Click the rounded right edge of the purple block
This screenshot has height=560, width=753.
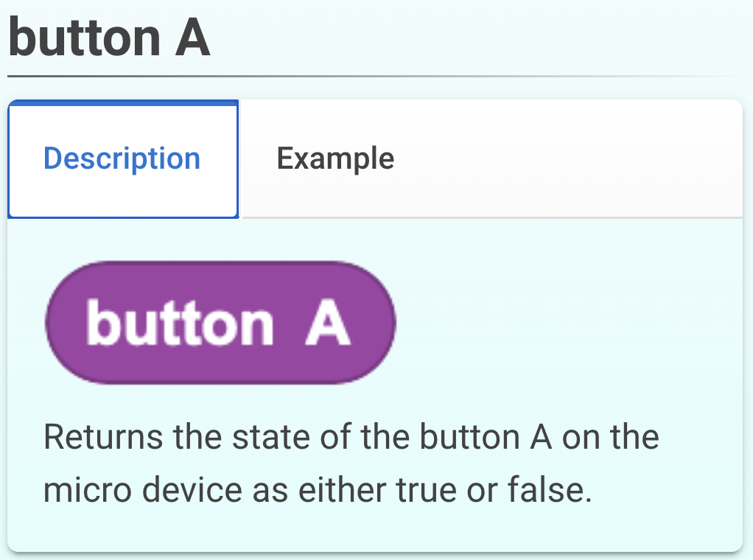coord(386,323)
